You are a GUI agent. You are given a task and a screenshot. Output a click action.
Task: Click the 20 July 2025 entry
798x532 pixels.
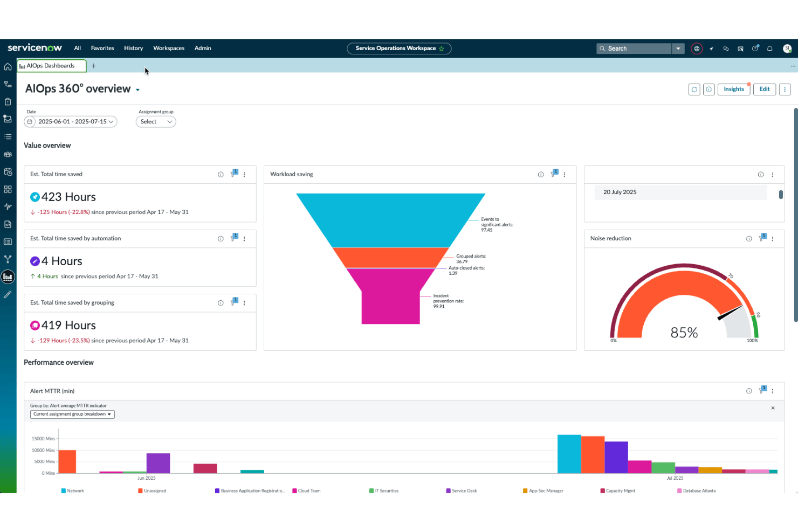680,192
